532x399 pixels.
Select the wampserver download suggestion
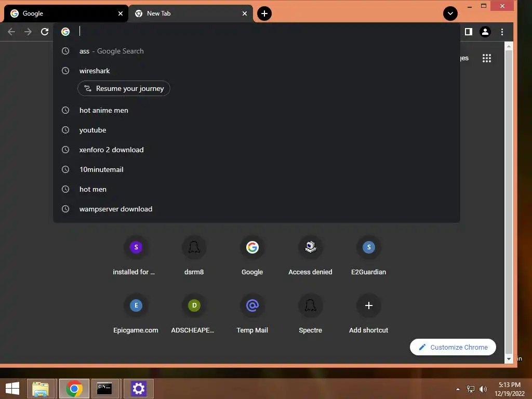[257, 209]
